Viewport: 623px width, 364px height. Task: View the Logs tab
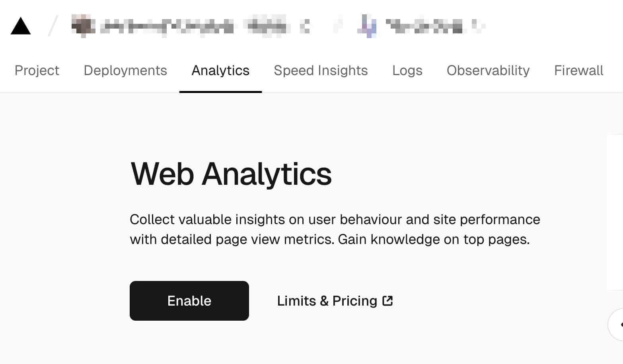(x=407, y=70)
